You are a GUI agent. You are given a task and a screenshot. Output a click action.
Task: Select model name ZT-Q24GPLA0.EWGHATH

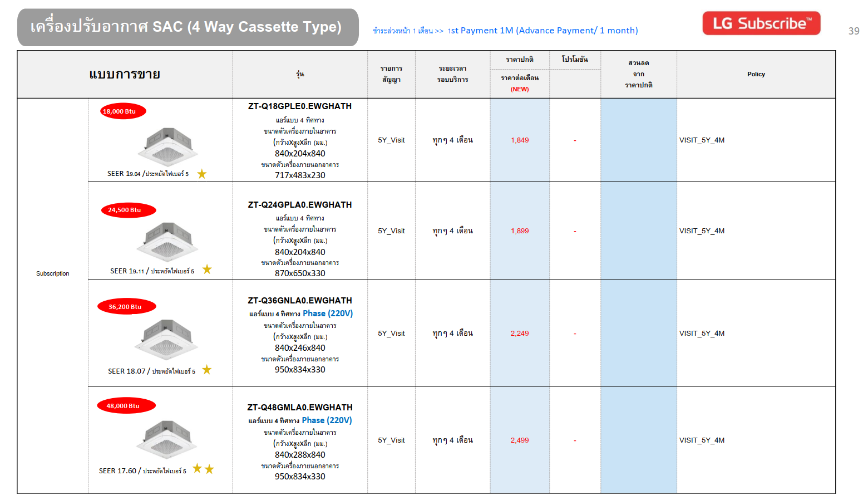pos(300,205)
